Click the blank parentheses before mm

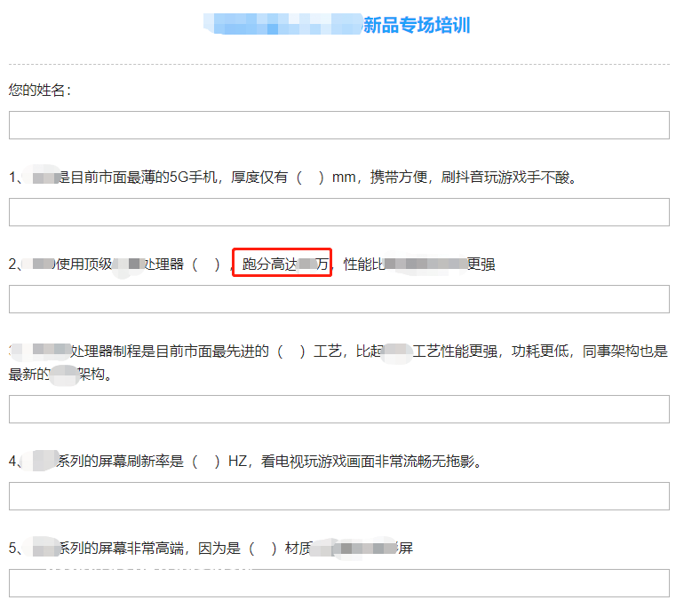click(x=309, y=178)
